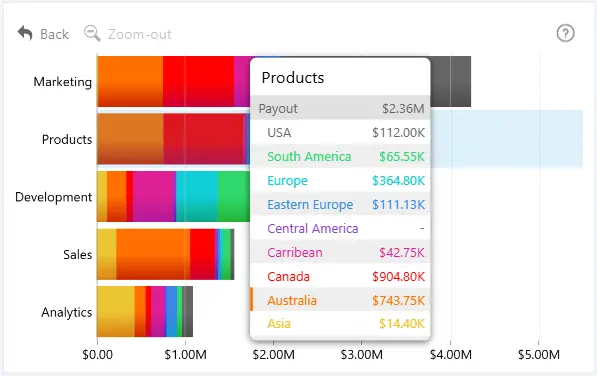597x376 pixels.
Task: Click the USA $112.00K tooltip row
Action: 340,132
